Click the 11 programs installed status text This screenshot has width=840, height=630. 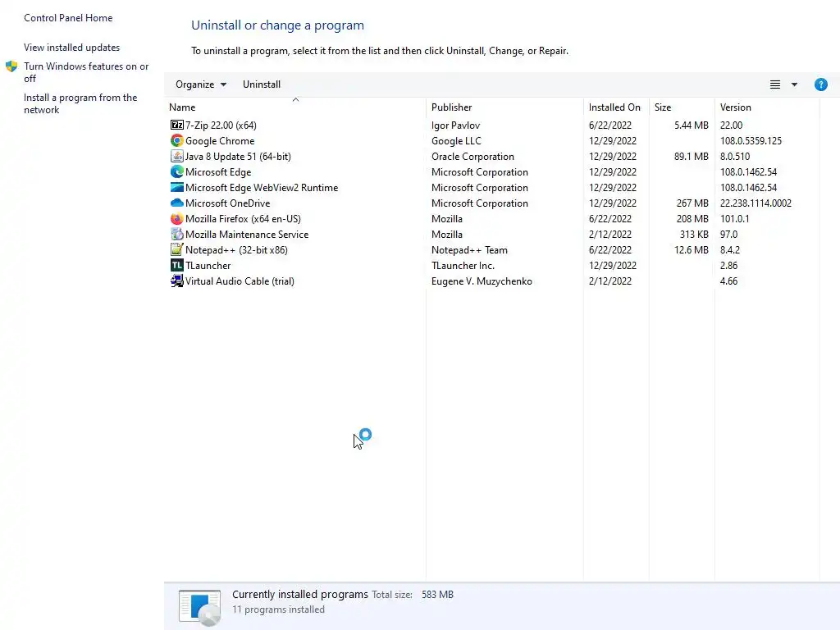click(278, 609)
